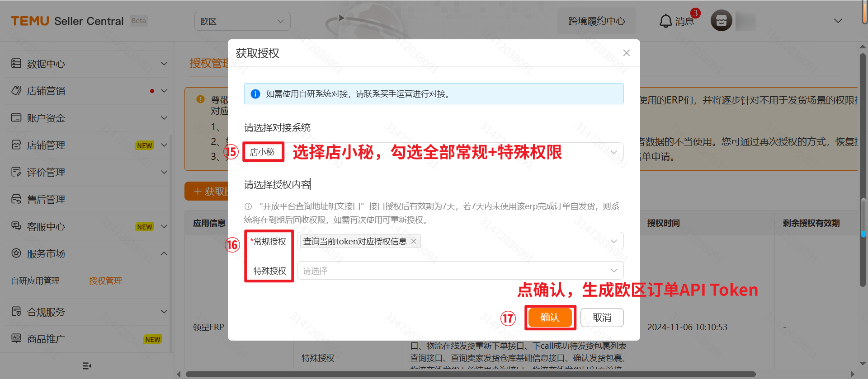This screenshot has height=379, width=868.
Task: Click the 取消 cancel button
Action: point(602,318)
